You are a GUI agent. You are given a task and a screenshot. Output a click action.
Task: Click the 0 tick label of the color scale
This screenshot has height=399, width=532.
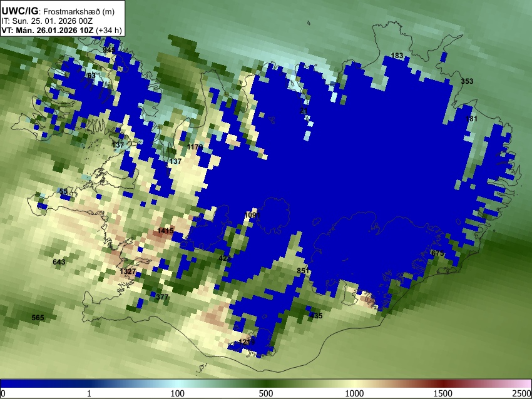[3, 393]
